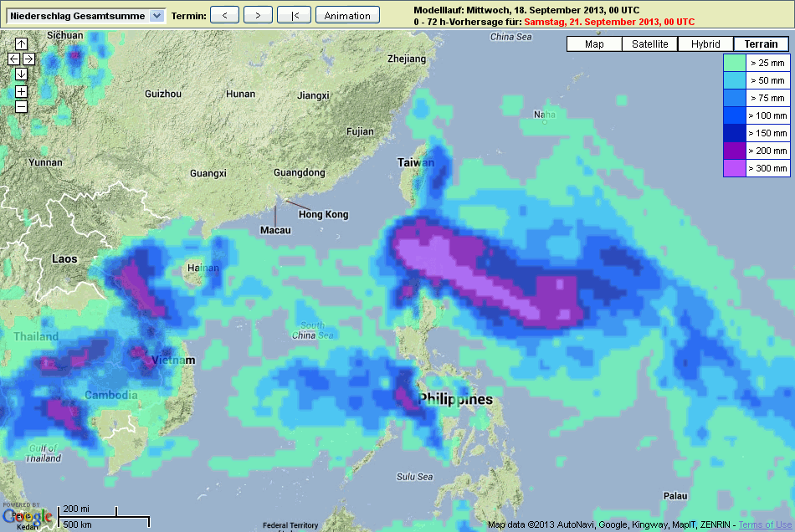Pan the map right with arrow
Viewport: 795px width, 532px height.
pyautogui.click(x=29, y=59)
